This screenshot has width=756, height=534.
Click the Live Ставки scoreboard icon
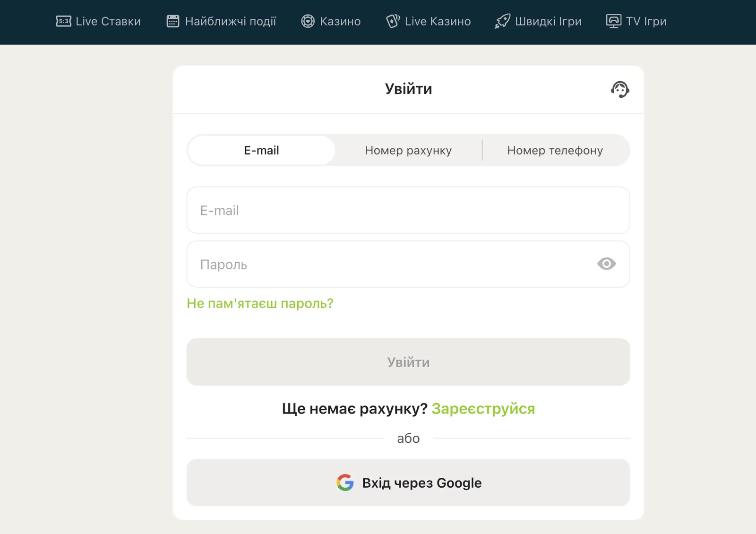pos(63,21)
